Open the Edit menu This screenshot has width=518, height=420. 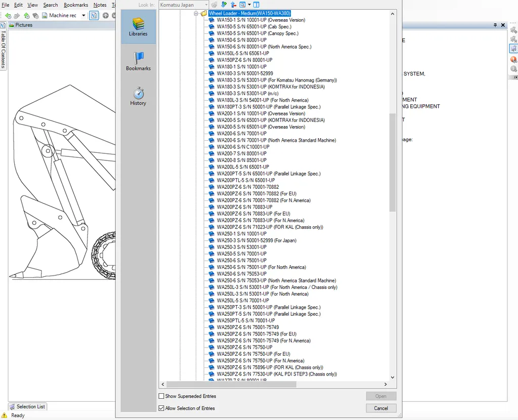(18, 5)
